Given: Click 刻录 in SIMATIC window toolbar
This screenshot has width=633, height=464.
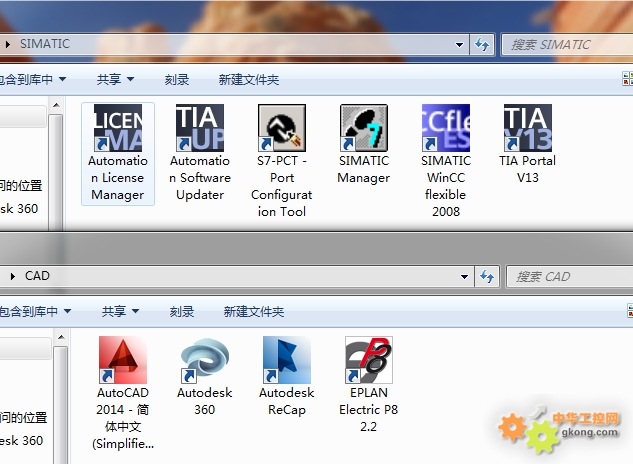Looking at the screenshot, I should [177, 79].
